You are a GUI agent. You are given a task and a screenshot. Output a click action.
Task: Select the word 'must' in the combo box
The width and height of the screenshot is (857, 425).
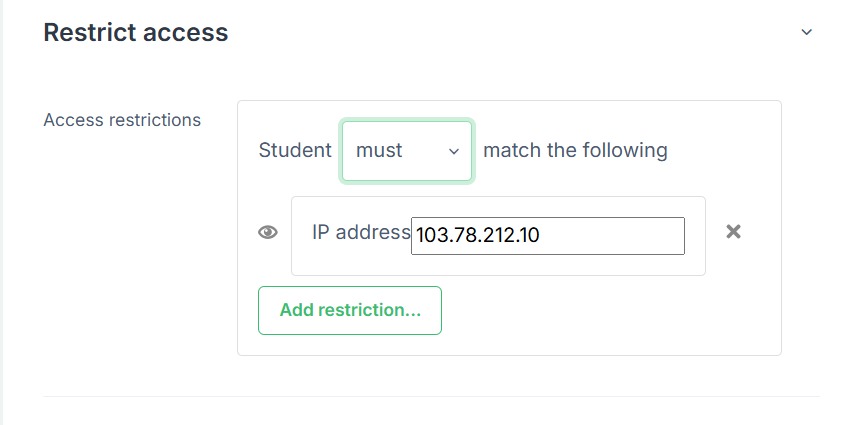click(x=379, y=151)
